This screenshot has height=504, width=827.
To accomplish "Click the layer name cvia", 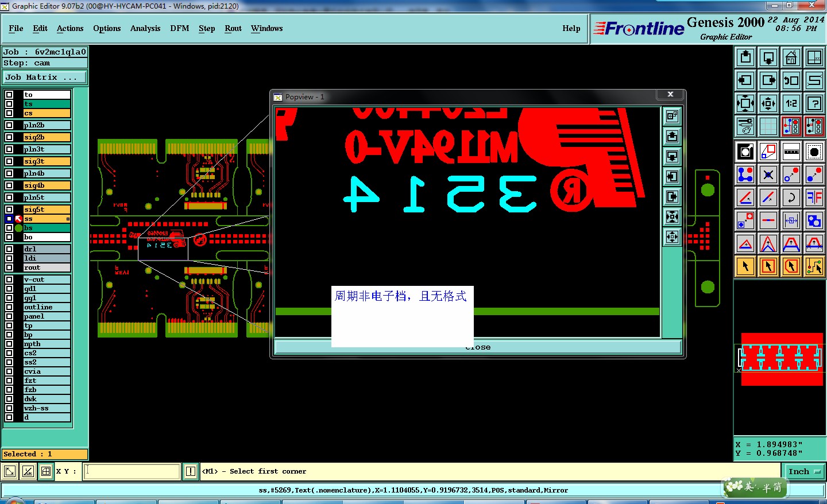I will (47, 371).
